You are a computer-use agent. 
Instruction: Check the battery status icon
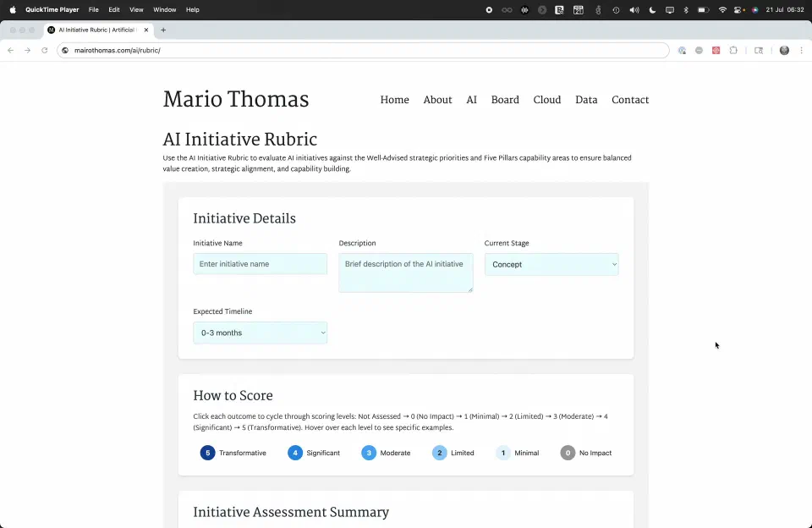click(703, 10)
